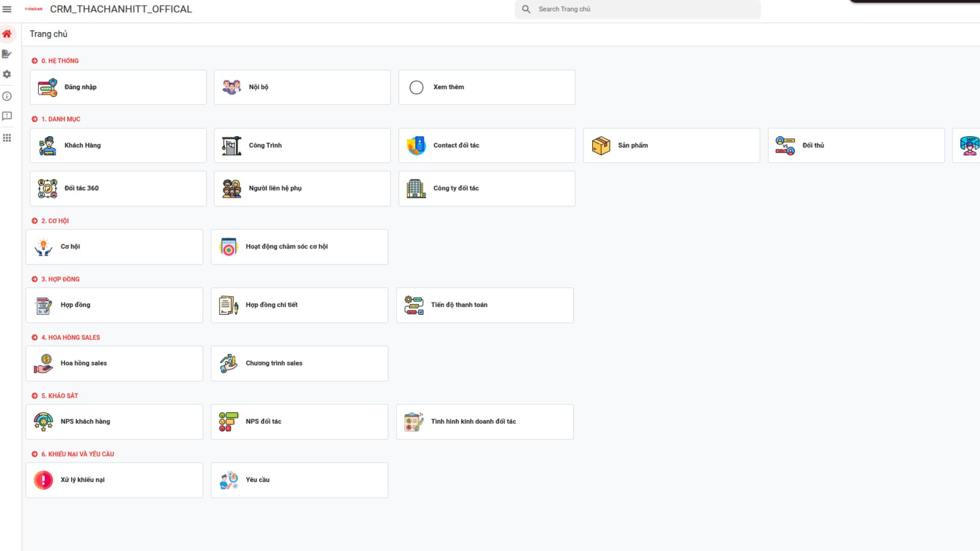Open the hamburger navigation menu

coord(7,9)
